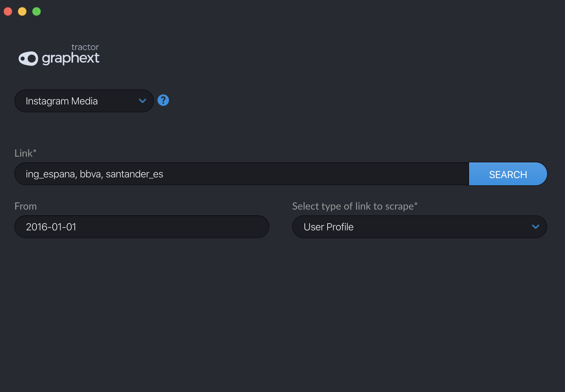565x392 pixels.
Task: Click the 'Select type of link to scrape*' label
Action: coord(355,206)
